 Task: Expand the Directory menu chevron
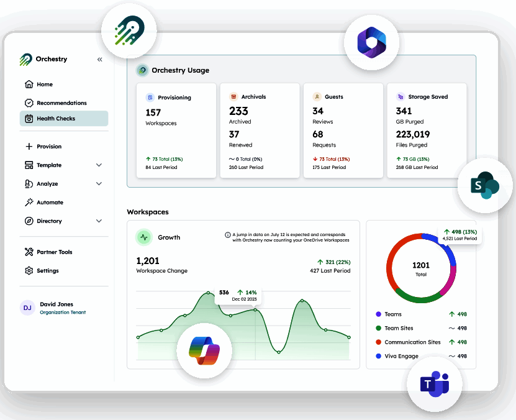tap(99, 221)
